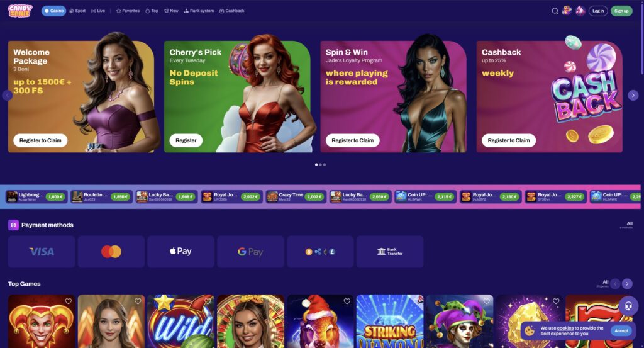Choose the cryptocurrency payment tile
The width and height of the screenshot is (644, 348).
(x=320, y=252)
